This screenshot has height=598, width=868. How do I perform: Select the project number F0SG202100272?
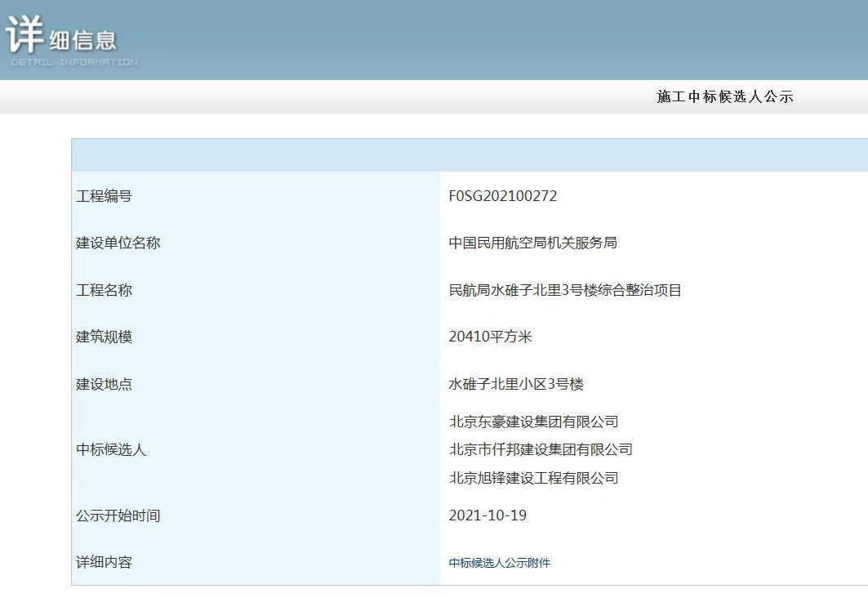pos(502,196)
